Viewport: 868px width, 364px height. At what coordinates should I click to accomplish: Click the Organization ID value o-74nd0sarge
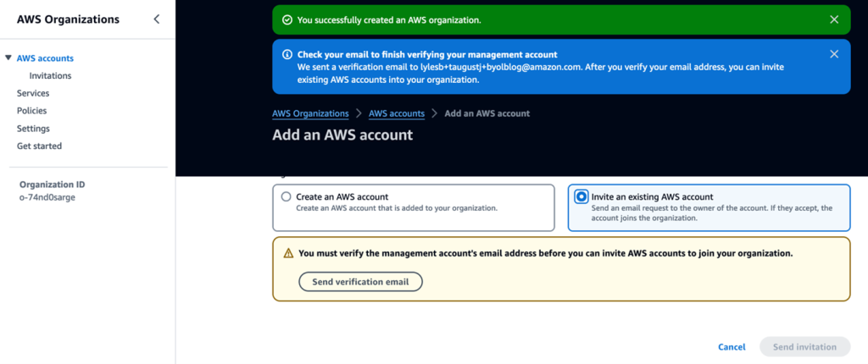(47, 197)
